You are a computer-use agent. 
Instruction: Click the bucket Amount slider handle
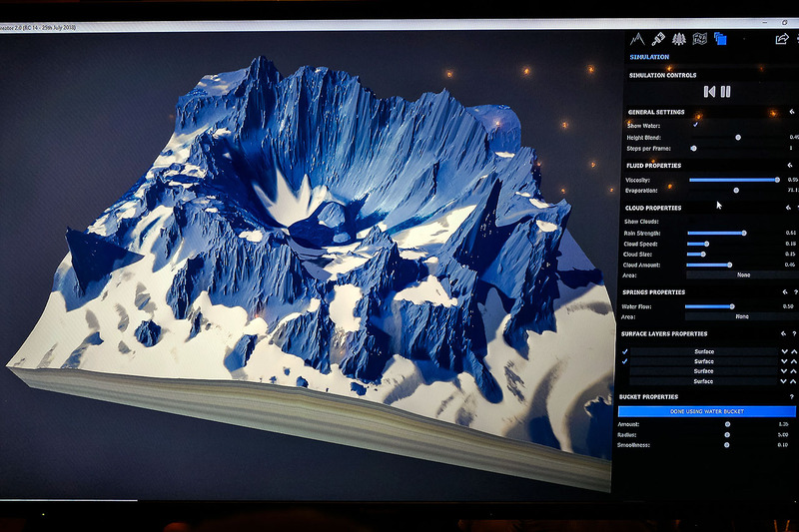pyautogui.click(x=728, y=424)
